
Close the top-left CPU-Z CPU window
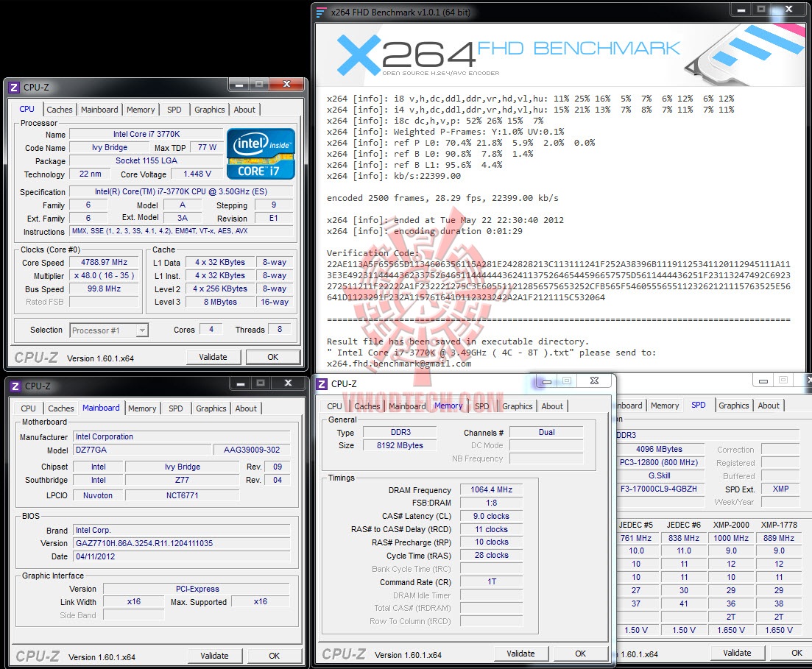(286, 85)
